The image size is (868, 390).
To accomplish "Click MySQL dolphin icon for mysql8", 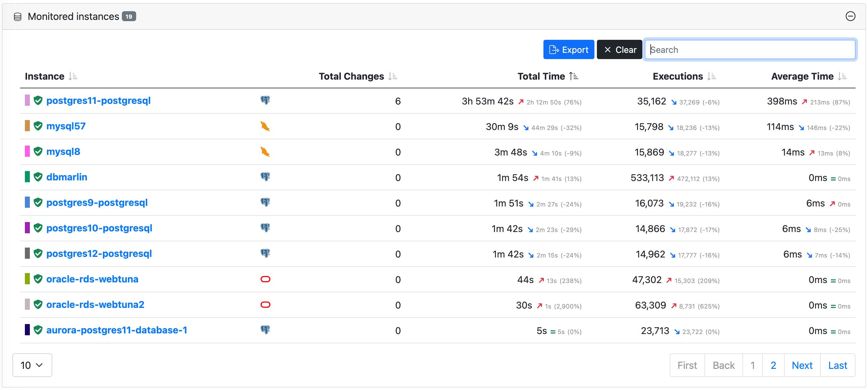I will (x=265, y=152).
